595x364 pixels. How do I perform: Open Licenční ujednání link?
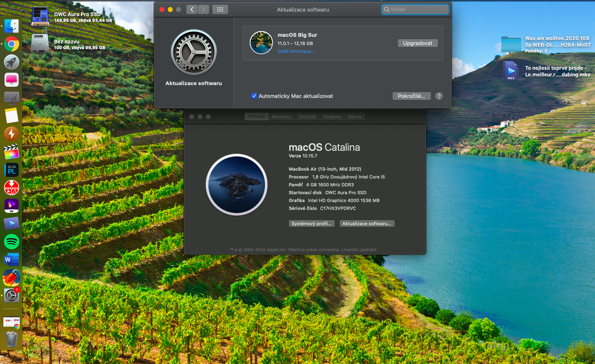(359, 250)
